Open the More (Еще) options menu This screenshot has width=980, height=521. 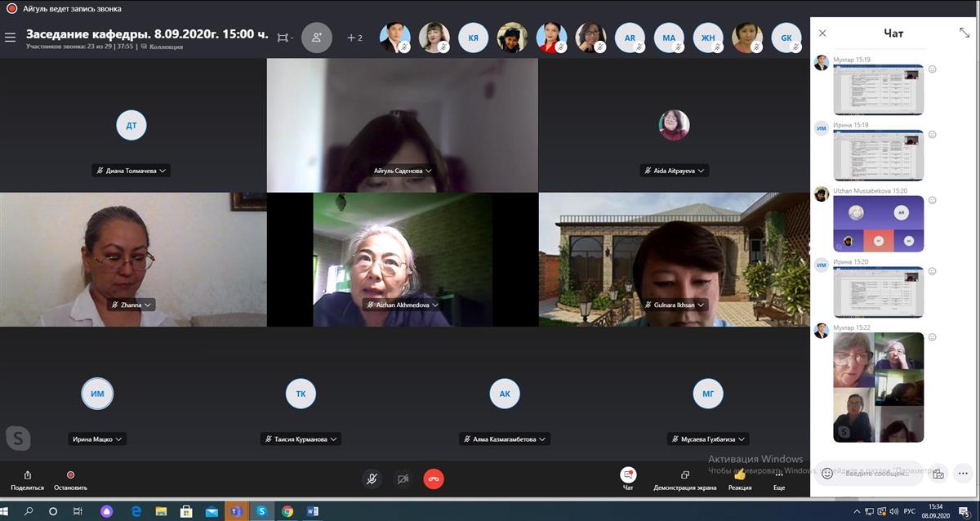779,479
